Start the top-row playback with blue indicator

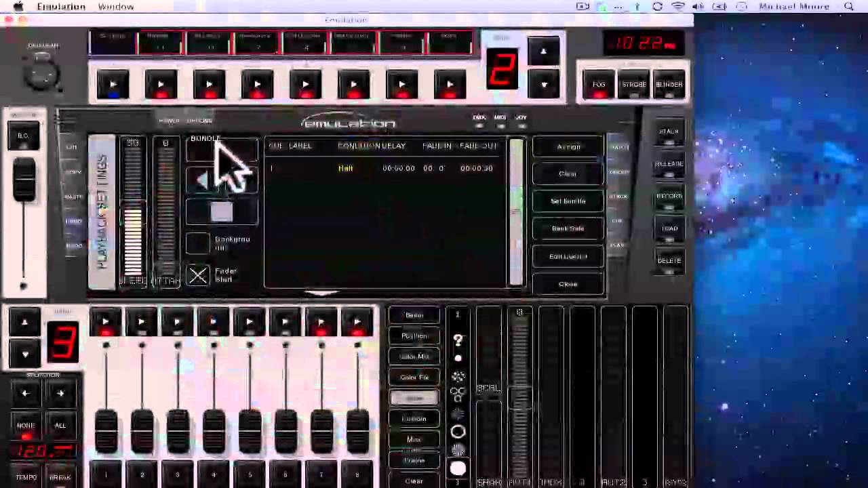[113, 85]
